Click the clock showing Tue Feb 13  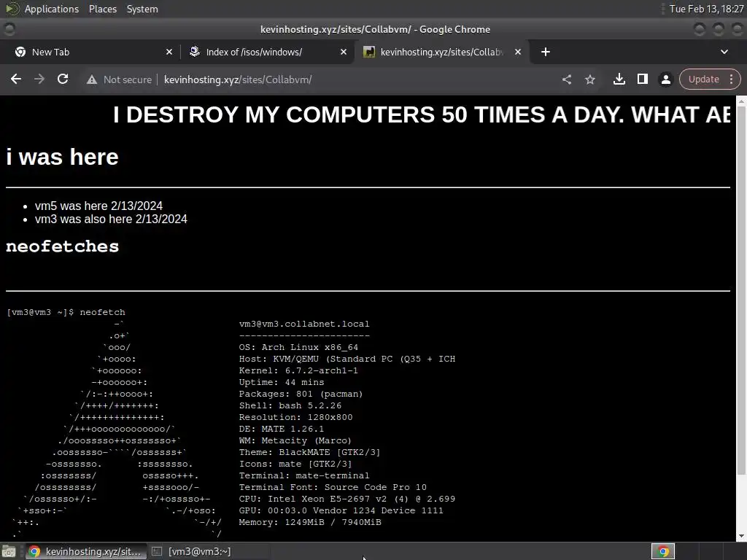pyautogui.click(x=706, y=9)
